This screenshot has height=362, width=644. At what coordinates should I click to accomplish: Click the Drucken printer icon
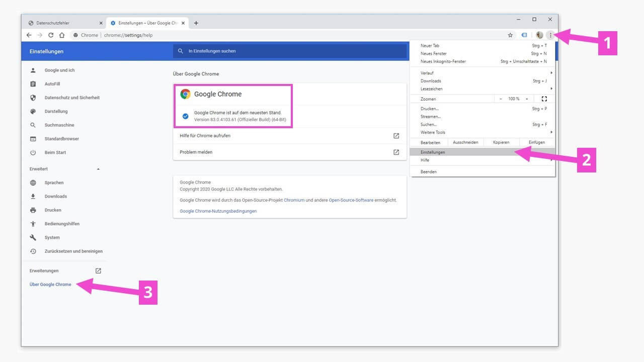33,210
